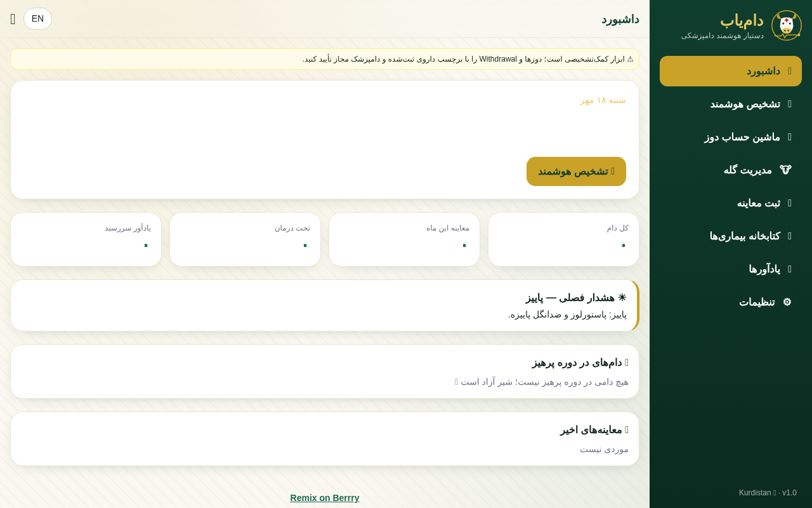This screenshot has width=812, height=508.
Task: Click the موردی نیست text
Action: coord(604,449)
